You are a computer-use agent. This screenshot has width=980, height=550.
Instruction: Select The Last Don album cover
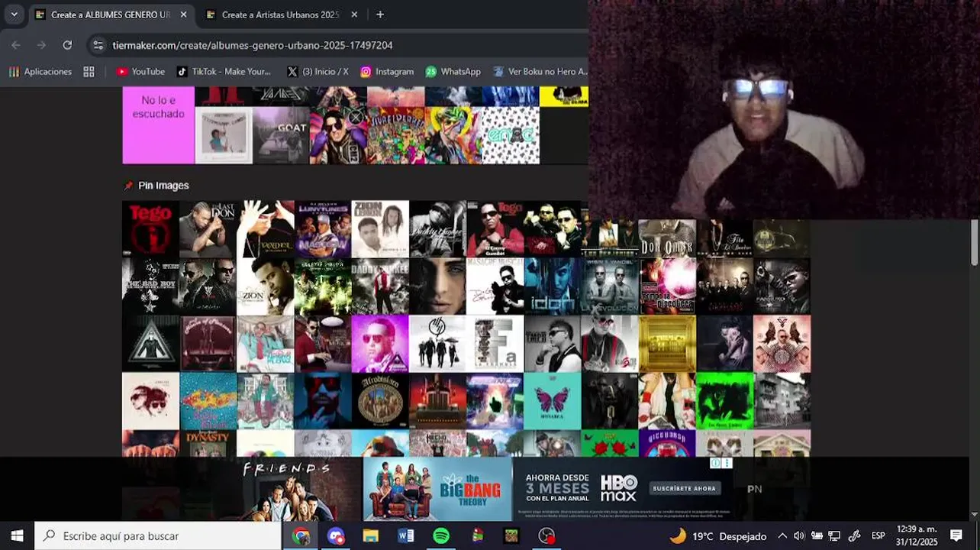[208, 228]
